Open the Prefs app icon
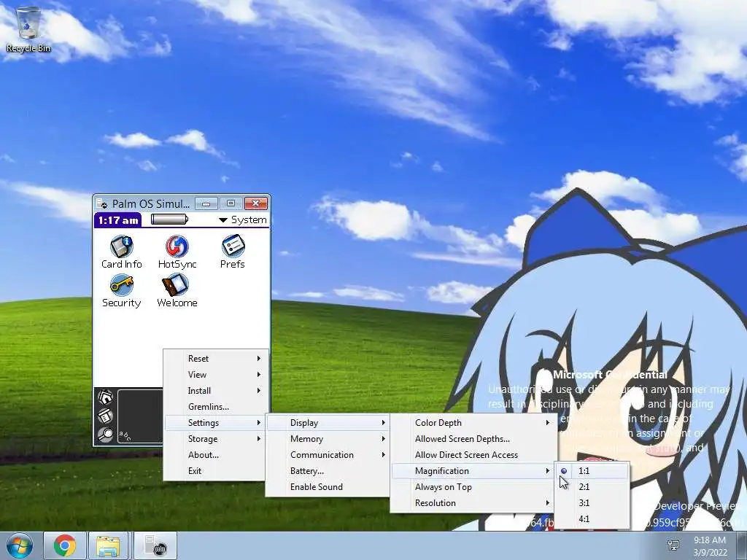 click(233, 246)
